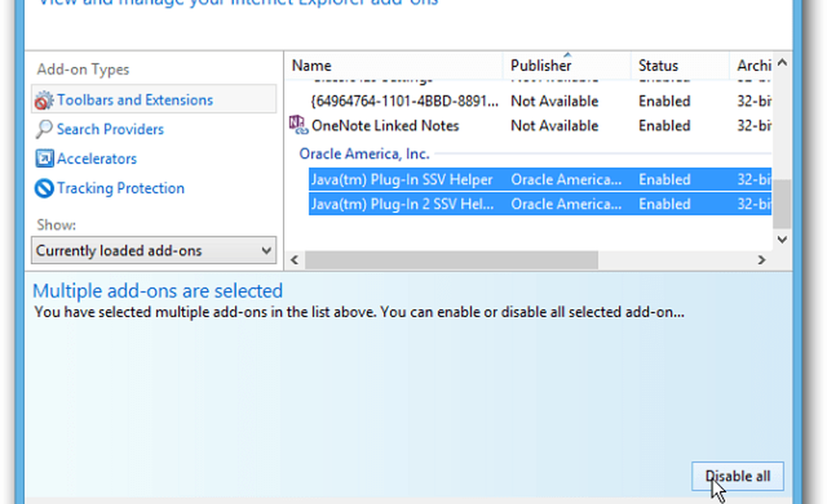
Task: Select Accelerators add-on type
Action: pyautogui.click(x=97, y=159)
